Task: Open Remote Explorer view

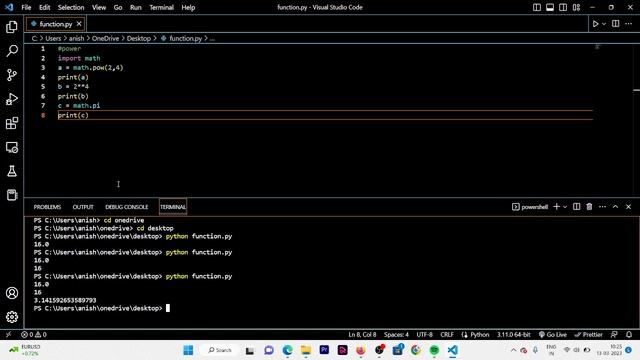Action: tap(12, 147)
